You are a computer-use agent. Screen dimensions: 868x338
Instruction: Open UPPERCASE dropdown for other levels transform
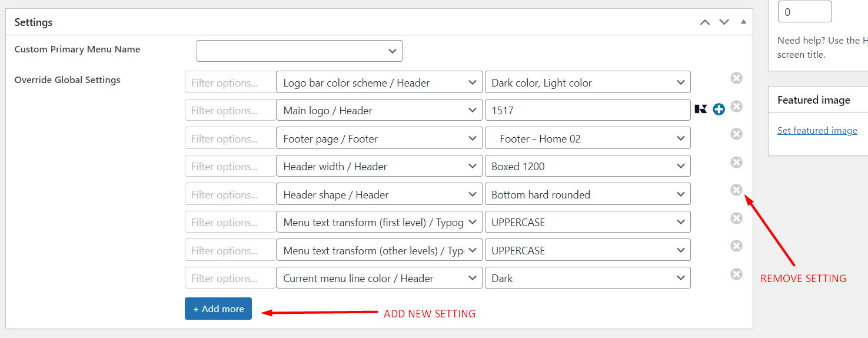(x=588, y=250)
